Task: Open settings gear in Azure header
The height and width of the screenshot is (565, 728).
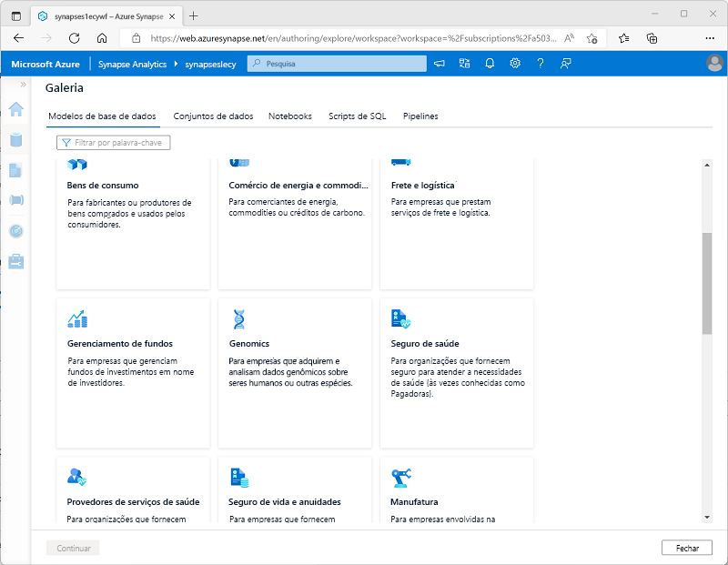Action: (515, 63)
